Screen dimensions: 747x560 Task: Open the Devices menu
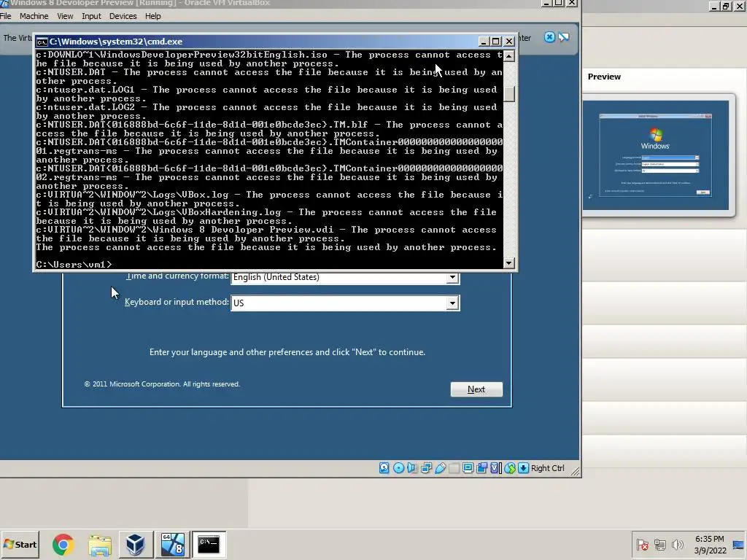123,16
